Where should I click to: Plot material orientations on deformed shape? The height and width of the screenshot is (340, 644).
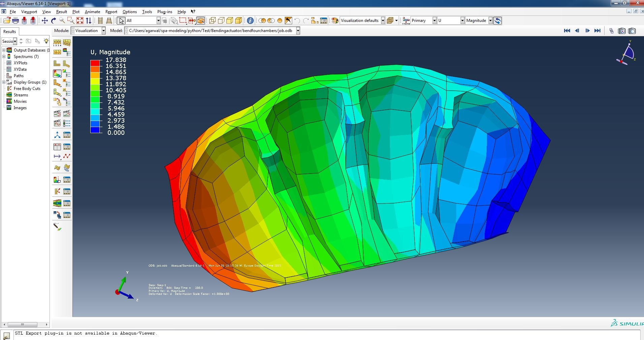click(57, 92)
